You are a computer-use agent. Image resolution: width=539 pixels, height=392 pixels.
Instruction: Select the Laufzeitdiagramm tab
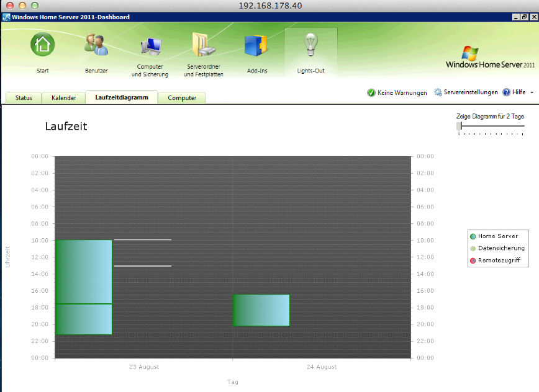click(x=122, y=97)
